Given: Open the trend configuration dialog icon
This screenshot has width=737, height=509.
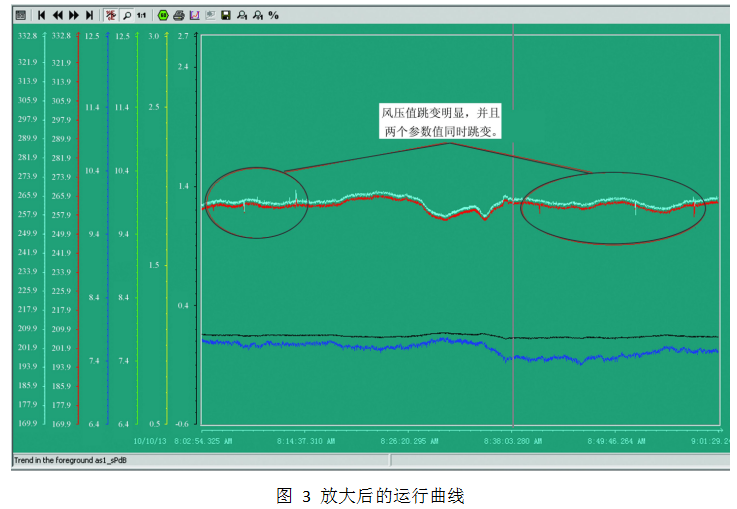Looking at the screenshot, I should (20, 15).
